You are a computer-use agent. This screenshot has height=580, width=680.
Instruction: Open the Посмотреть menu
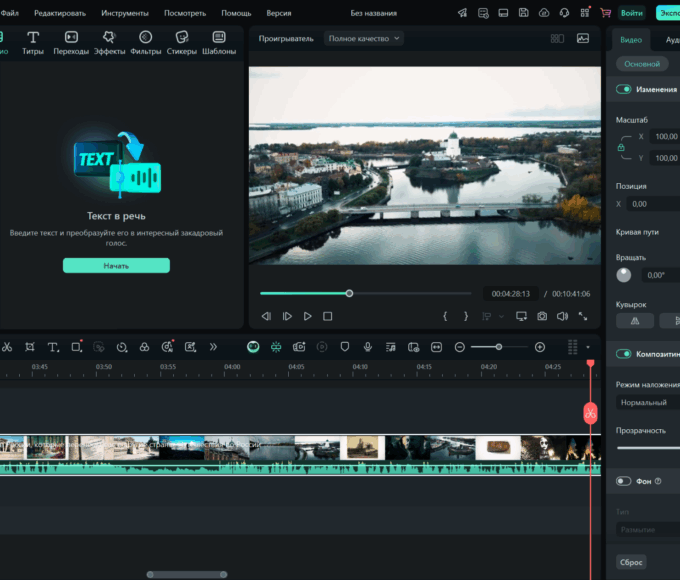[x=185, y=13]
